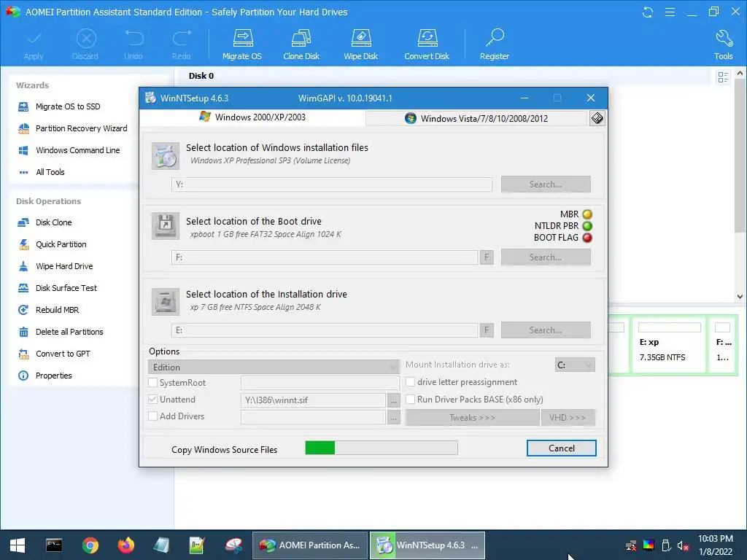Enable the Add Drivers checkbox
Screen dimensions: 747x560
(153, 416)
